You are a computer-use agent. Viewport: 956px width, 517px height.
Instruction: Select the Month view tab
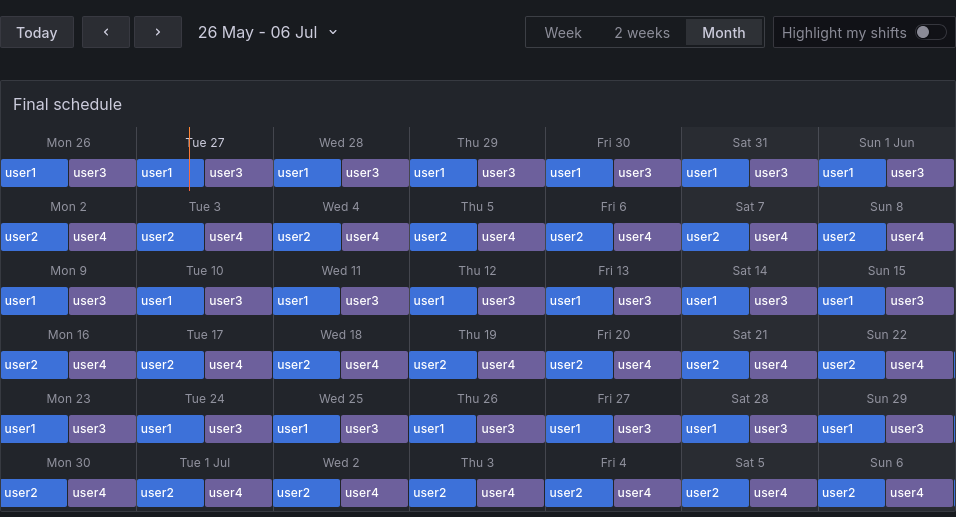click(x=724, y=33)
